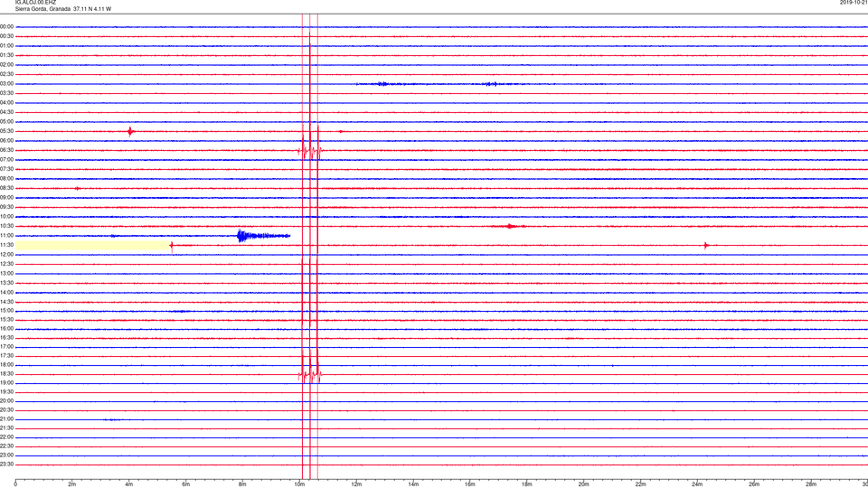Click the 14m tick label on time axis
The width and height of the screenshot is (868, 488).
pyautogui.click(x=413, y=484)
